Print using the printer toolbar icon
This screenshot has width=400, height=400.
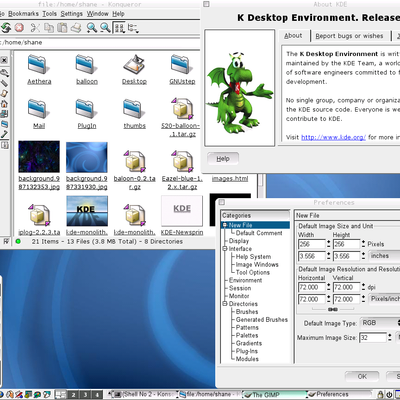76,28
